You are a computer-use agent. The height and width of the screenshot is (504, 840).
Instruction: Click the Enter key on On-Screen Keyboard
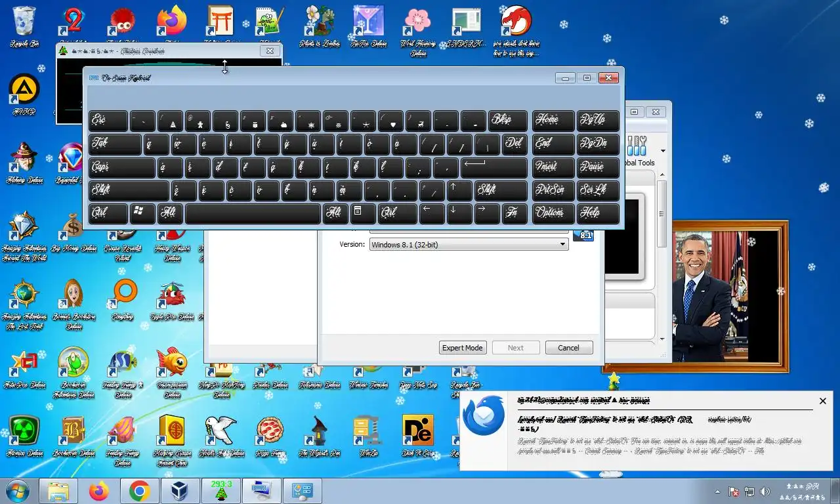(x=494, y=167)
